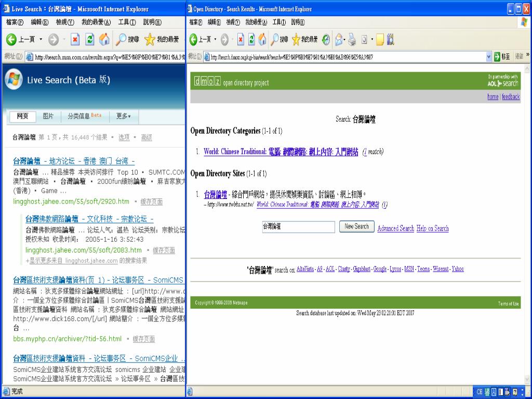Stop page loading in Open Directory window
The height and width of the screenshot is (399, 532).
[x=241, y=39]
